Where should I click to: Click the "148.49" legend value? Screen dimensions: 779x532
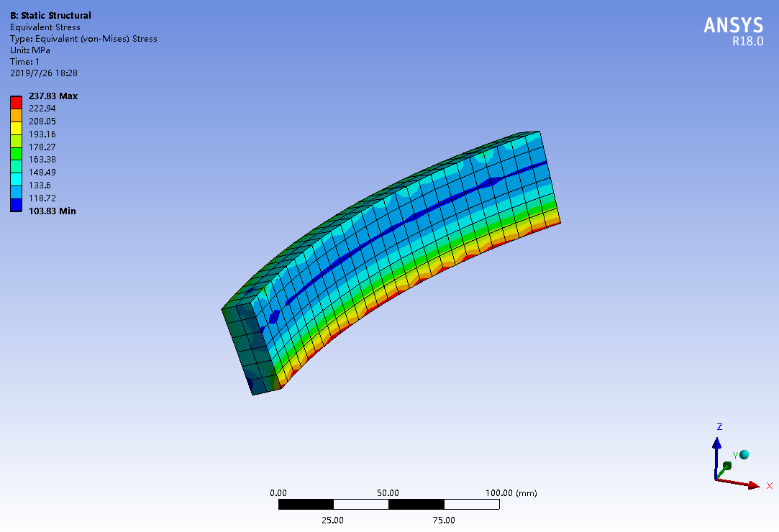[42, 173]
